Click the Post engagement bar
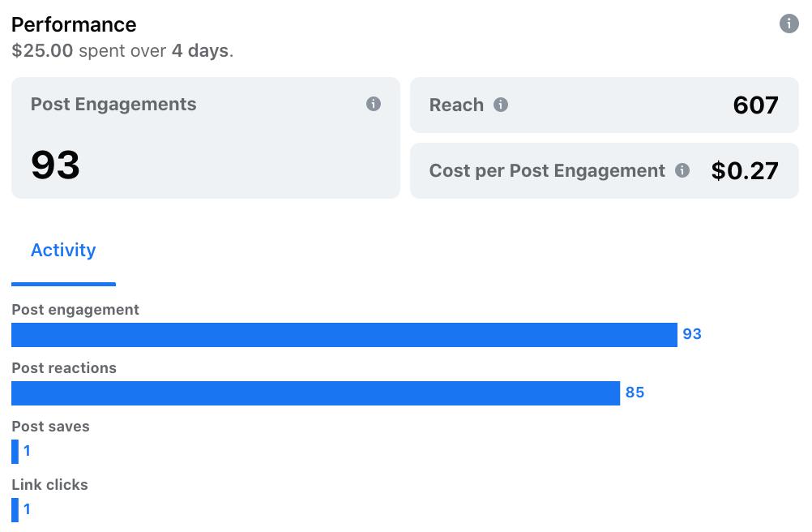Image resolution: width=812 pixels, height=532 pixels. pyautogui.click(x=344, y=335)
